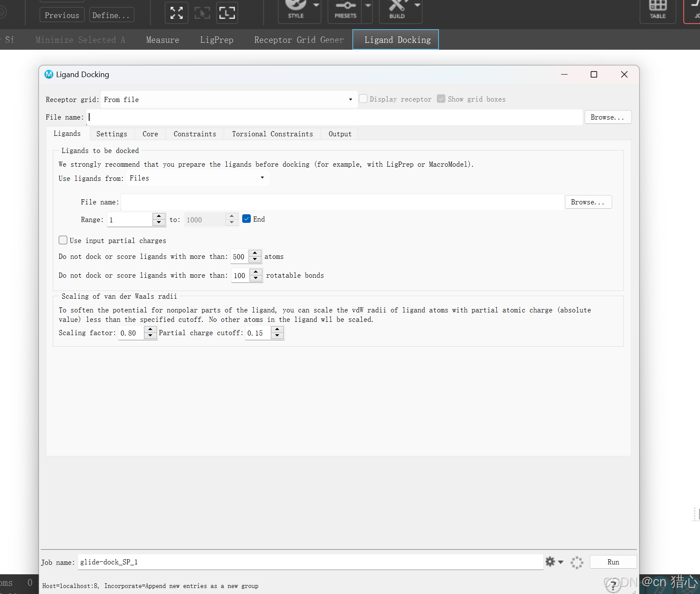Click the receptor grid File name field
Viewport: 700px width, 594px height.
coord(334,117)
